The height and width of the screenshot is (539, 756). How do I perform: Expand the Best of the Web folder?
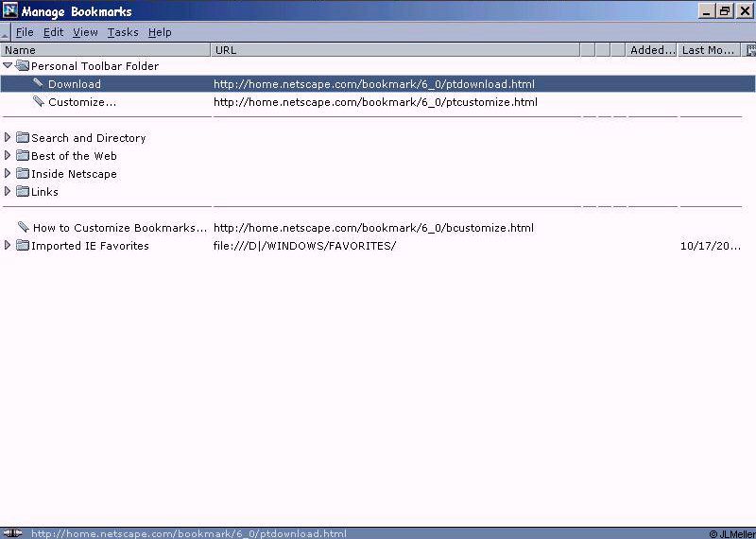click(8, 155)
